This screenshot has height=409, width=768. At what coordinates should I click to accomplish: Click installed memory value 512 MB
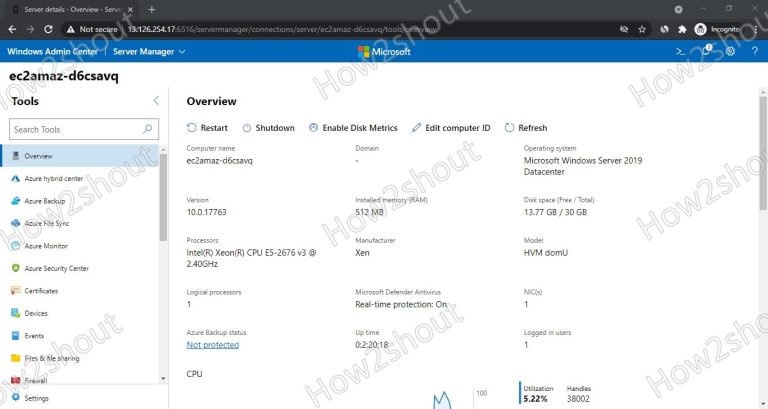369,212
